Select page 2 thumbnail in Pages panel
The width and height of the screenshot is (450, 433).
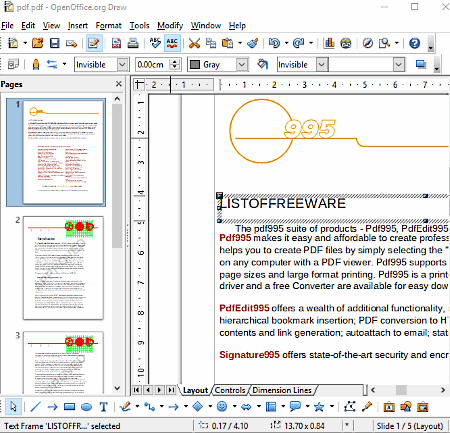pyautogui.click(x=63, y=268)
